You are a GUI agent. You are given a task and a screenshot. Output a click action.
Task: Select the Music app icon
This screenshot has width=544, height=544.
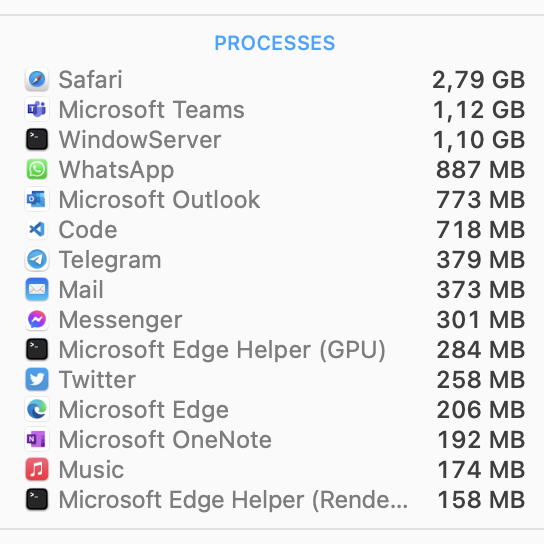tap(37, 469)
